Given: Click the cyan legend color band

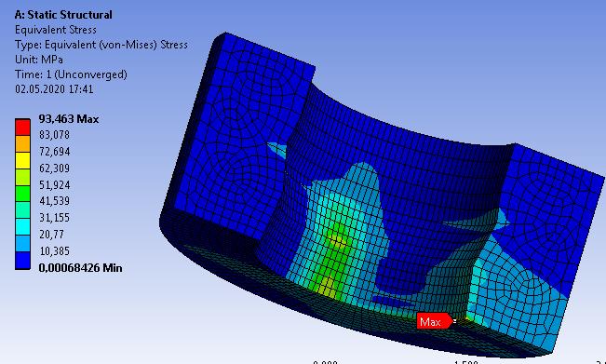Looking at the screenshot, I should pos(22,227).
